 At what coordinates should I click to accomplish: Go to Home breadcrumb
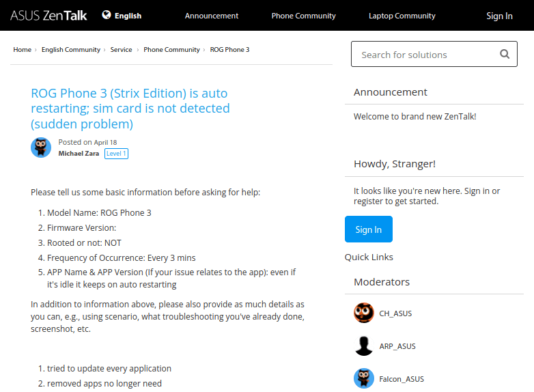[x=22, y=50]
